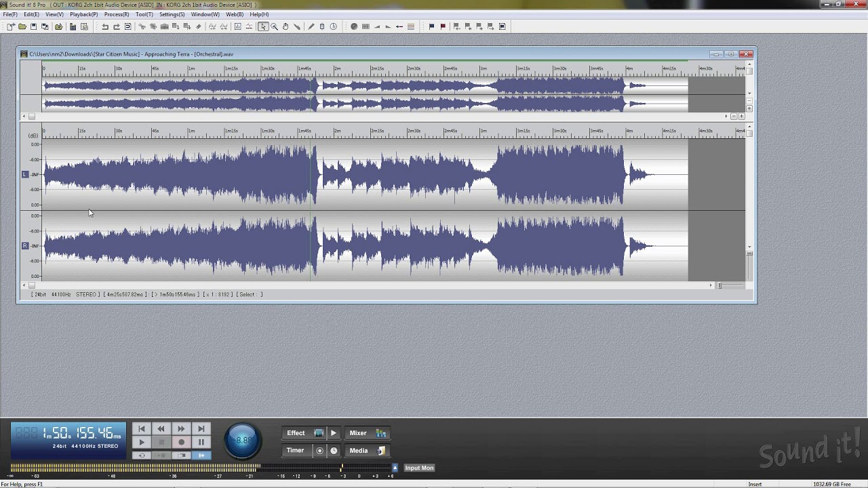Open the Settings(S) menu

click(x=172, y=14)
